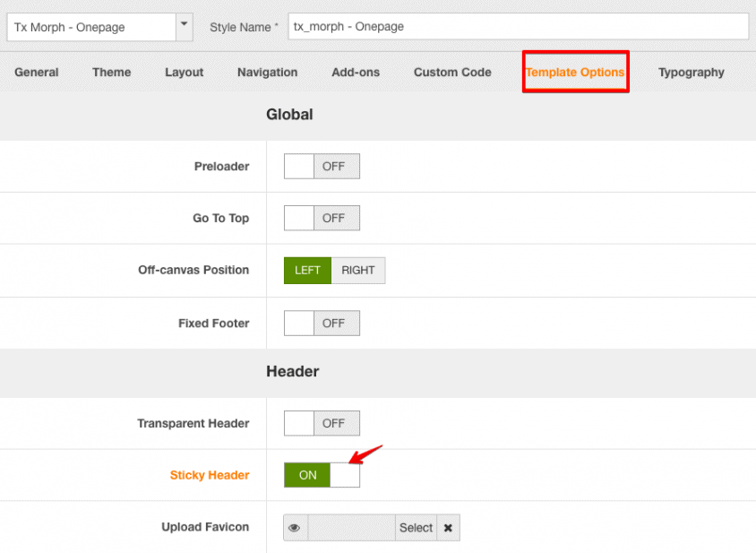The height and width of the screenshot is (553, 756).
Task: Turn on the Fixed Footer switch
Action: 322,324
